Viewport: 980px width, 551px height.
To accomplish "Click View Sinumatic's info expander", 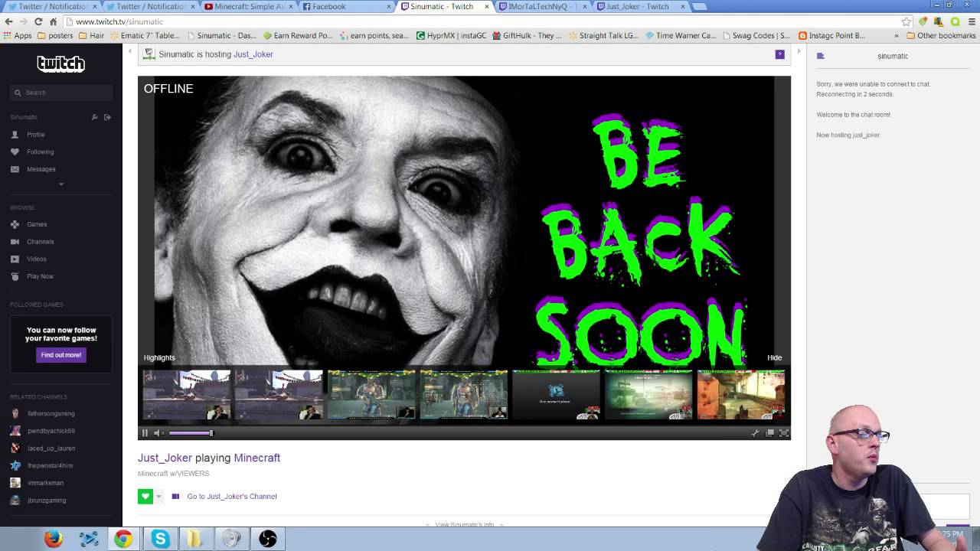I will click(464, 525).
